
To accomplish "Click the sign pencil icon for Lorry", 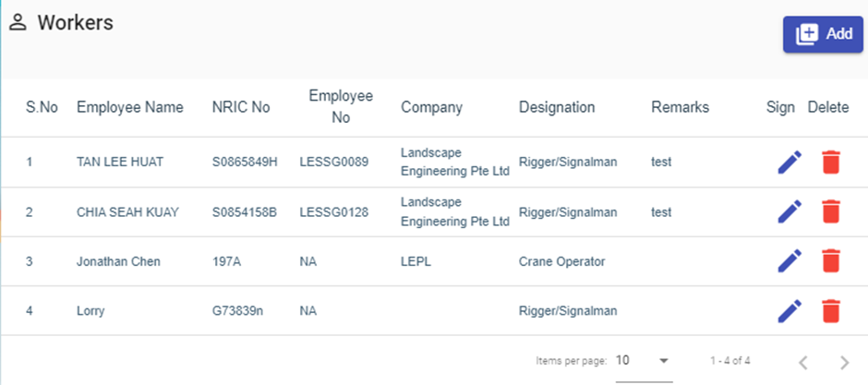I will (x=789, y=311).
